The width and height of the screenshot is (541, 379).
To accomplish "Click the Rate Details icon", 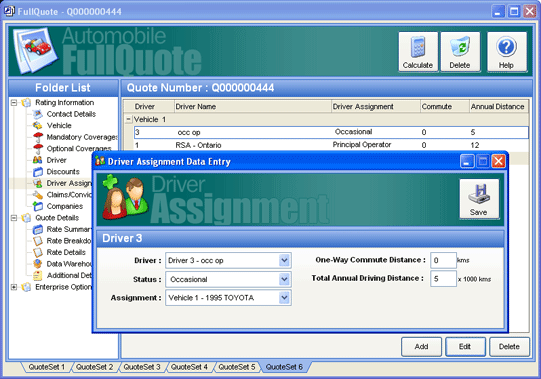I will pyautogui.click(x=38, y=252).
